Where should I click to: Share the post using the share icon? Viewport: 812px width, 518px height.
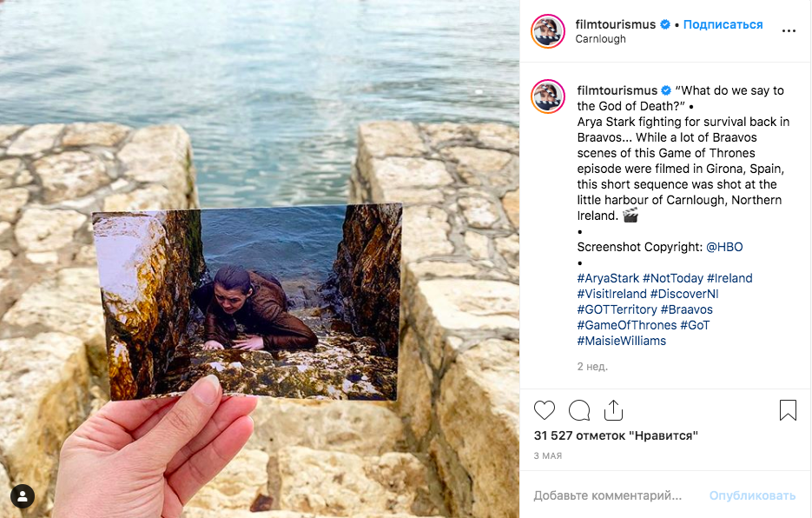(x=613, y=410)
